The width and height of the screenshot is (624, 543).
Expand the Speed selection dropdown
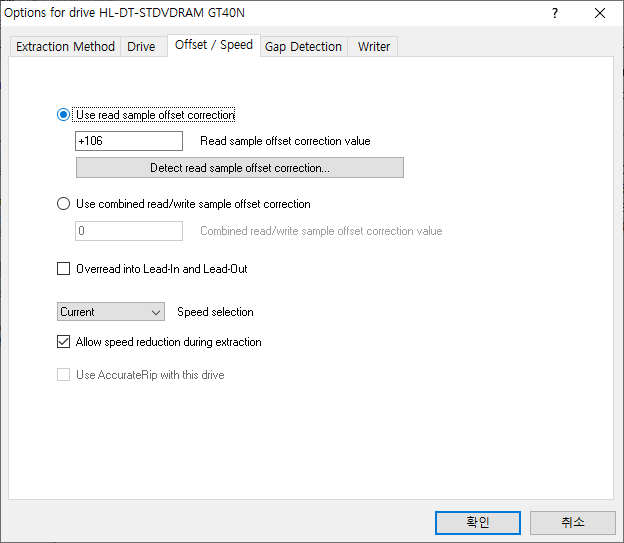tap(111, 312)
